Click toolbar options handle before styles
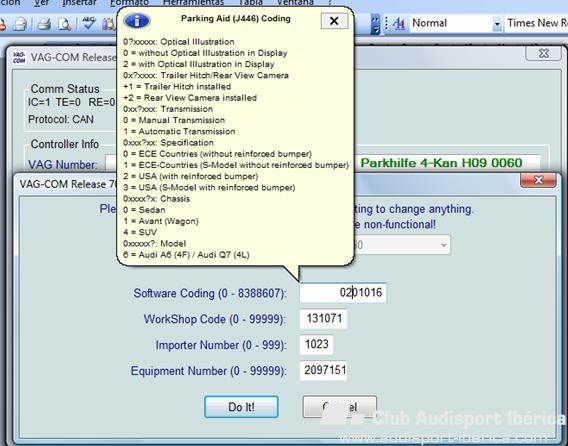Screen dimensions: 568x446 click(x=376, y=24)
